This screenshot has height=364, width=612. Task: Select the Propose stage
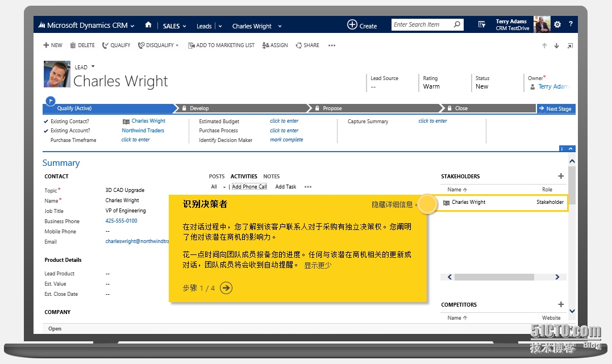coord(374,108)
